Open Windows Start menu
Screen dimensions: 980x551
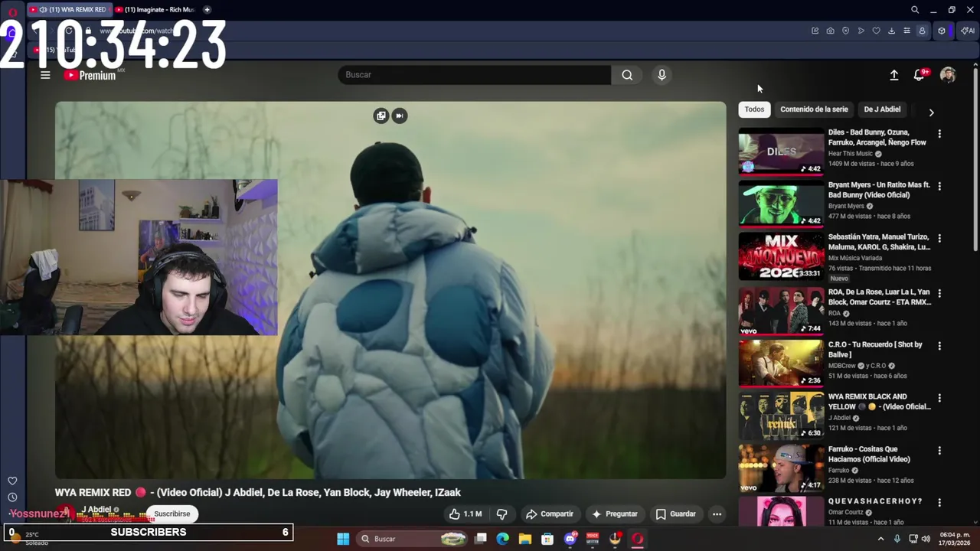[343, 539]
